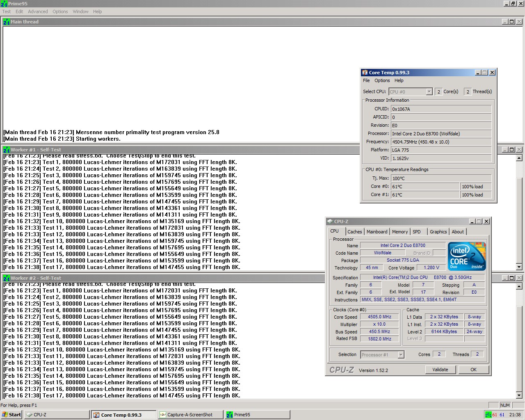This screenshot has height=420, width=525.
Task: Open Core Temp's Options menu
Action: coord(382,80)
